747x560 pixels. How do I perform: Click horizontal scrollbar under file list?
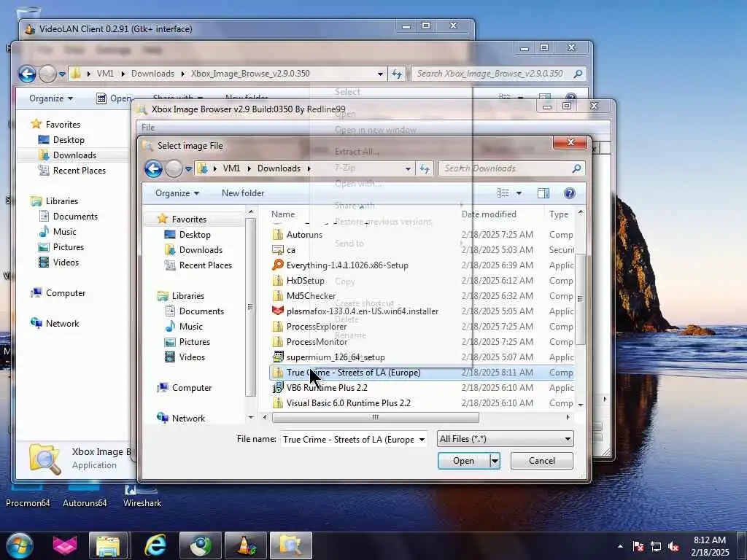pos(376,417)
